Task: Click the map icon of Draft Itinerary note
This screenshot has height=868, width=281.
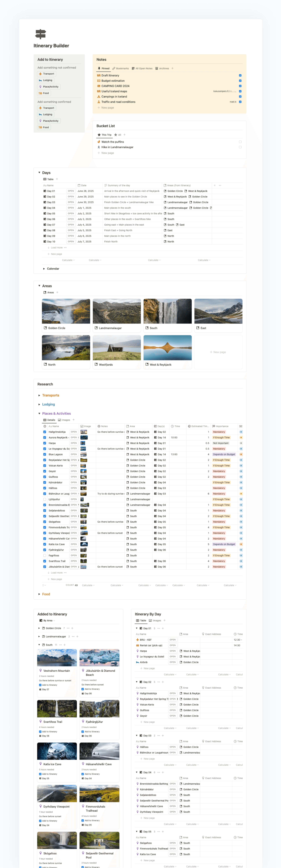Action: [x=99, y=75]
